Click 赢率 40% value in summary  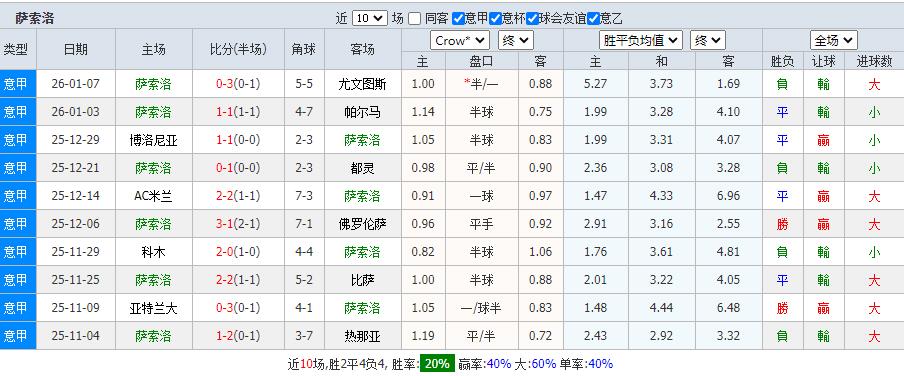pos(499,364)
